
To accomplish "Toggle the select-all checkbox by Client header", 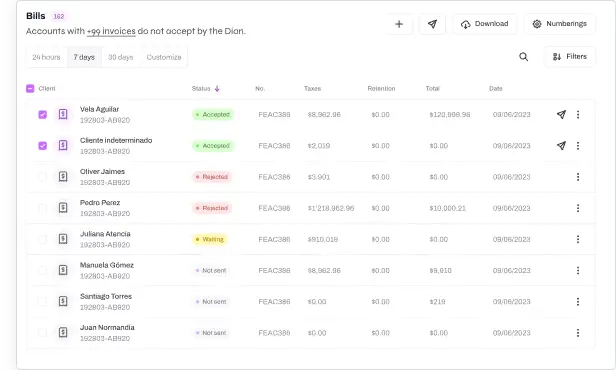I will tap(30, 88).
